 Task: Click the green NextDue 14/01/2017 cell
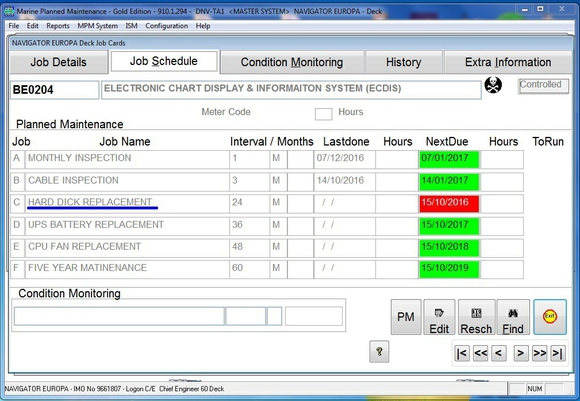pos(449,182)
